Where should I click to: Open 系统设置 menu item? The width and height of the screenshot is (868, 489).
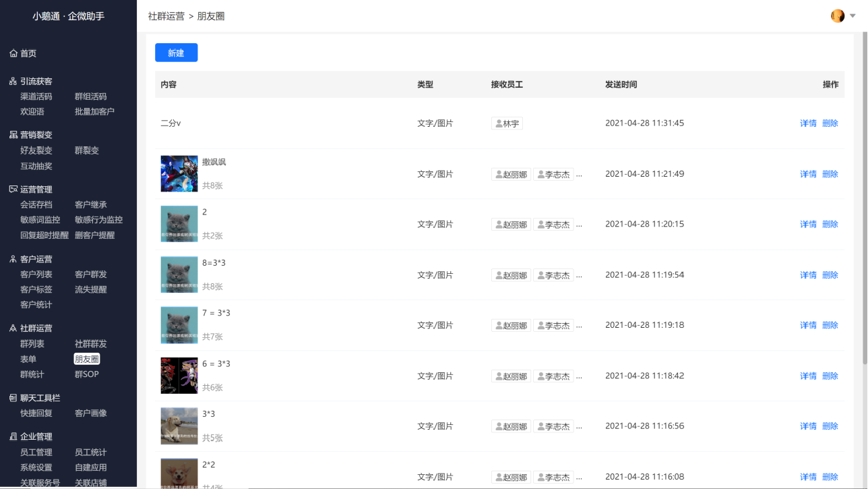(x=36, y=467)
